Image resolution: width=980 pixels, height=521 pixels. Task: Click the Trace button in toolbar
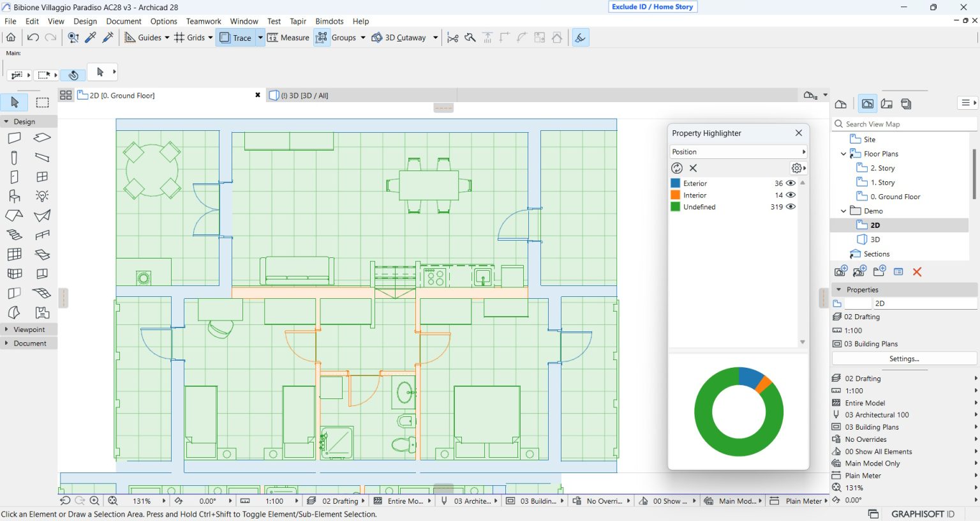(235, 38)
